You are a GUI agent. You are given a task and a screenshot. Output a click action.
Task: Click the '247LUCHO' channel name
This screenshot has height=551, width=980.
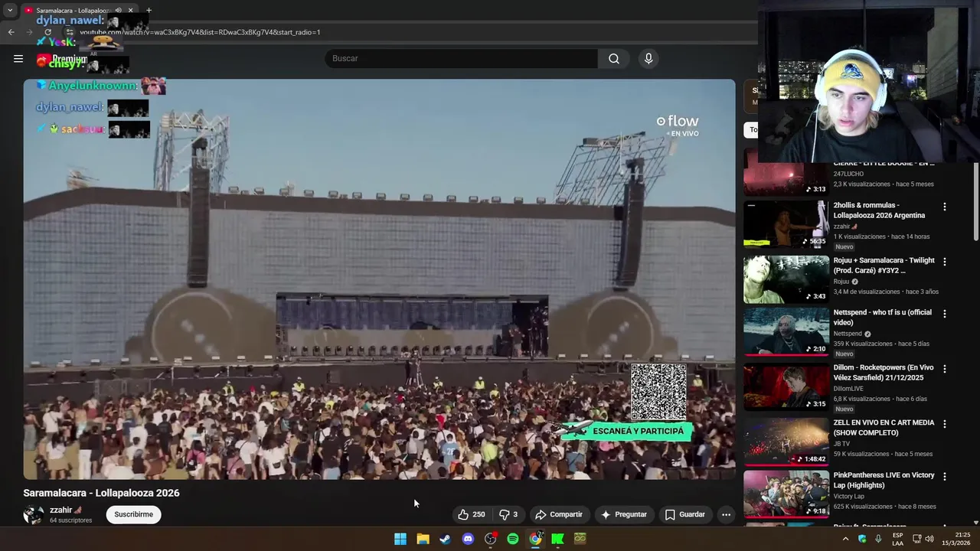[848, 174]
